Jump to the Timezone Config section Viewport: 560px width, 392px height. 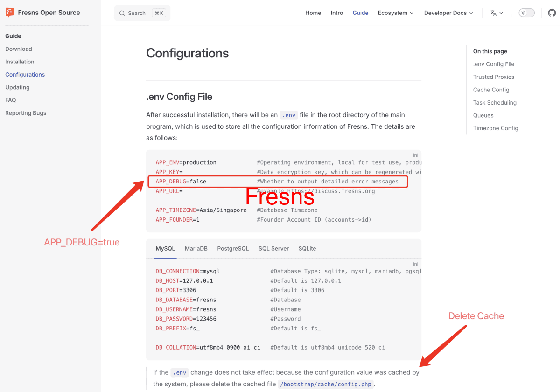click(x=496, y=128)
